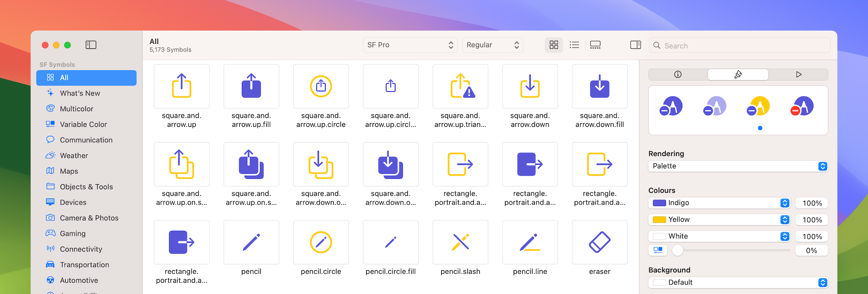This screenshot has height=294, width=868.
Task: Open the Yellow colour dropdown
Action: [719, 220]
